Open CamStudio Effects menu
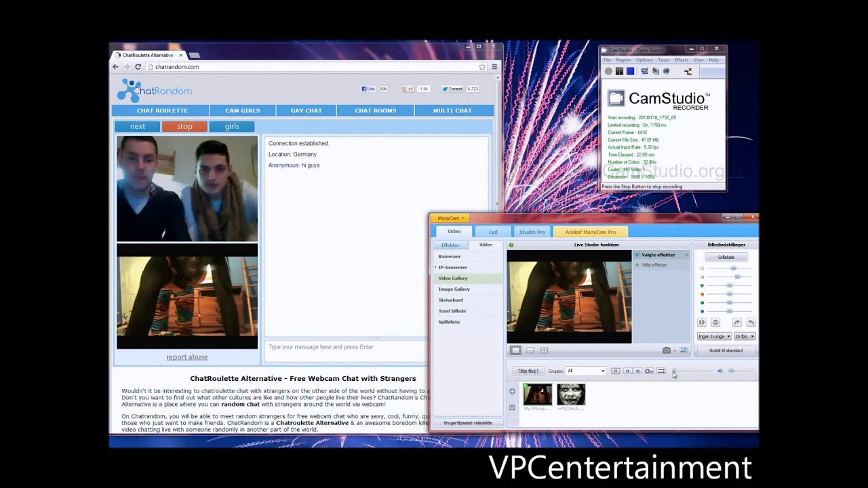The height and width of the screenshot is (488, 868). coord(682,60)
